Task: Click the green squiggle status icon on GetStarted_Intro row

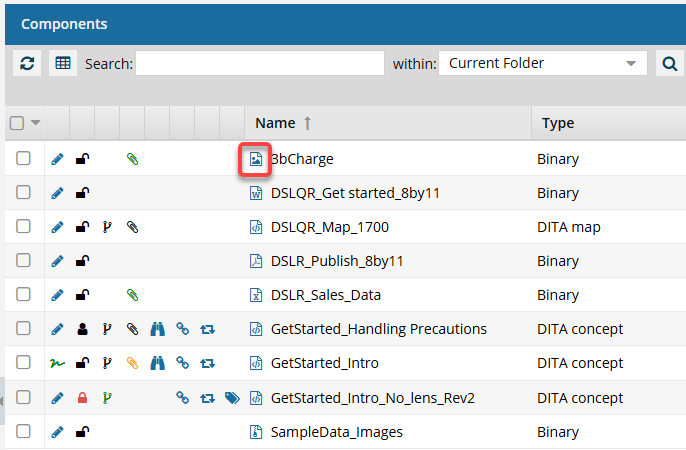Action: (58, 363)
